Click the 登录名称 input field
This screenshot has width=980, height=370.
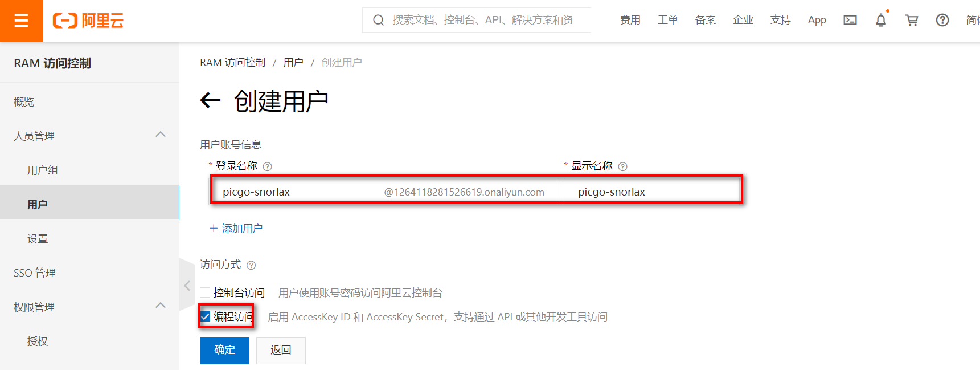tap(385, 192)
